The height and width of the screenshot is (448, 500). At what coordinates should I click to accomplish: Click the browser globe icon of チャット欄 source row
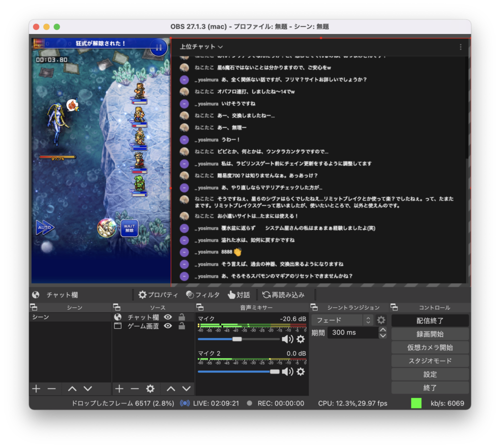click(118, 317)
